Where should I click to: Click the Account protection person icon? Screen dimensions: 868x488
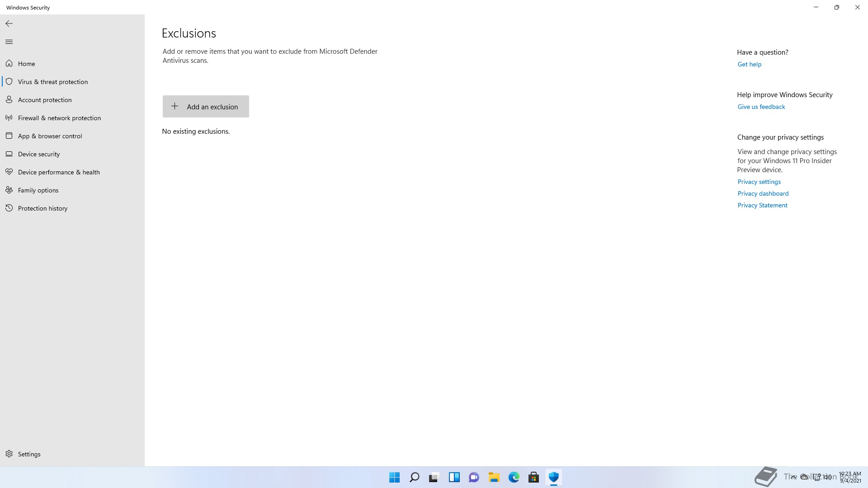[9, 99]
